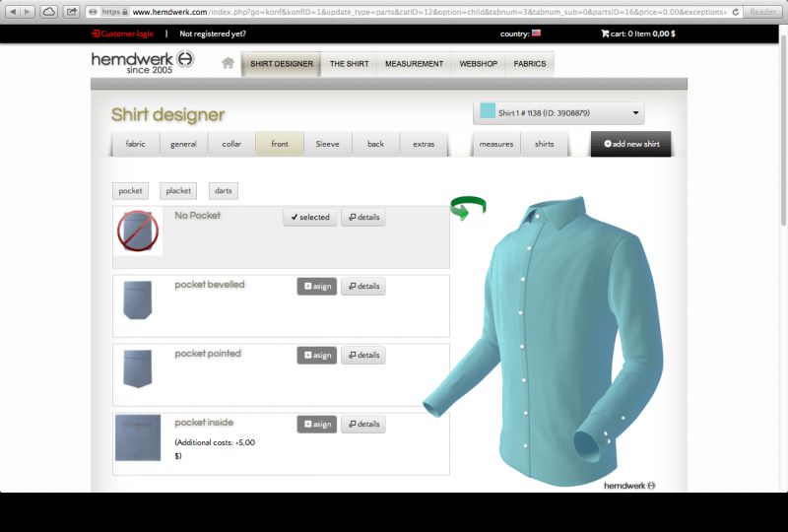Click No Pocket thumbnail image

pos(138,231)
